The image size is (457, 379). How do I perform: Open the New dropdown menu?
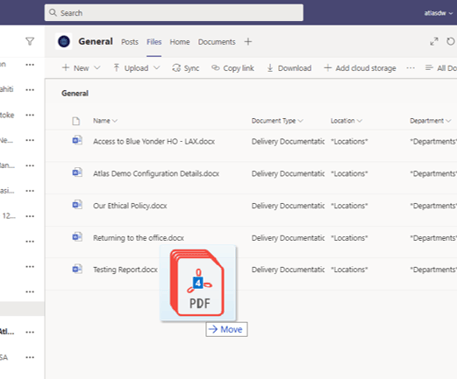pyautogui.click(x=81, y=68)
